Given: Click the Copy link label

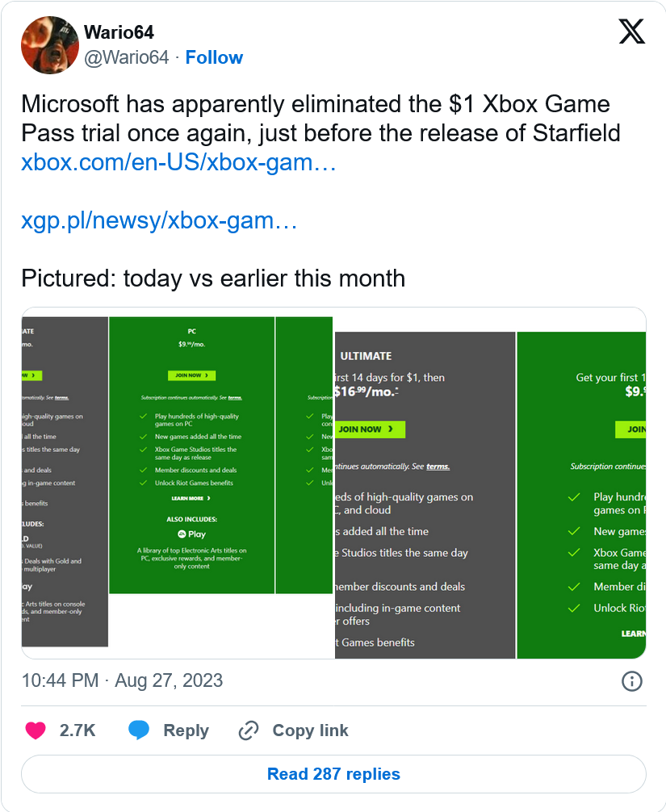Looking at the screenshot, I should (310, 730).
